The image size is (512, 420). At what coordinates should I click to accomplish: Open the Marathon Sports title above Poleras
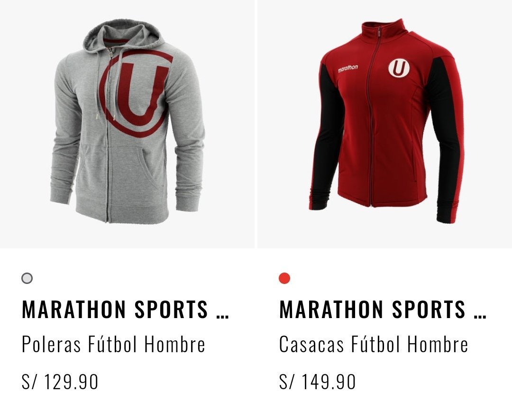point(125,309)
